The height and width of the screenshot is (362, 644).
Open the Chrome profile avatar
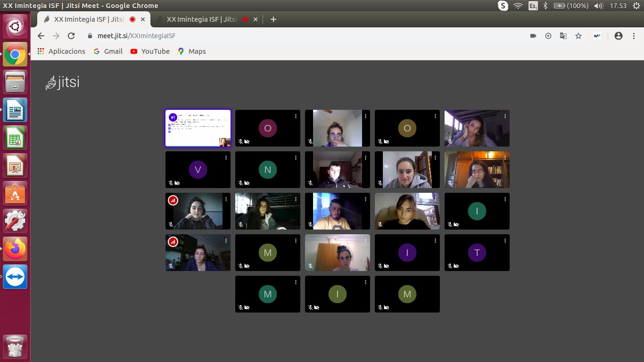(x=619, y=36)
